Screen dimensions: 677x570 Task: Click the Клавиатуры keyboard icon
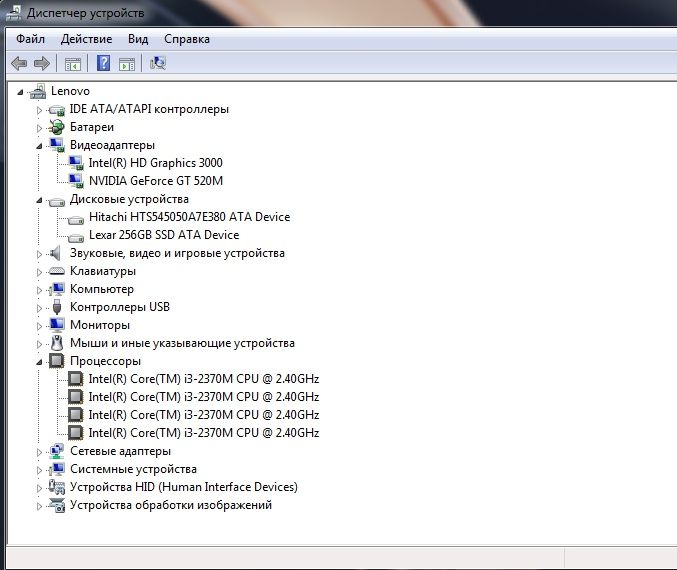point(57,271)
